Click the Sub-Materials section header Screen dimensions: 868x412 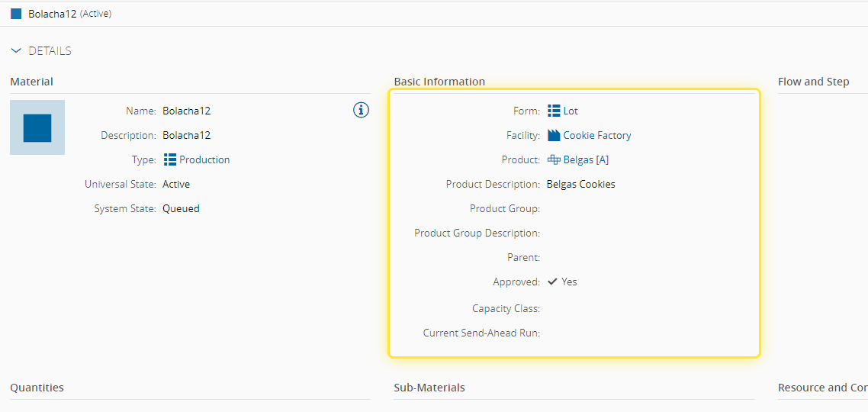429,388
